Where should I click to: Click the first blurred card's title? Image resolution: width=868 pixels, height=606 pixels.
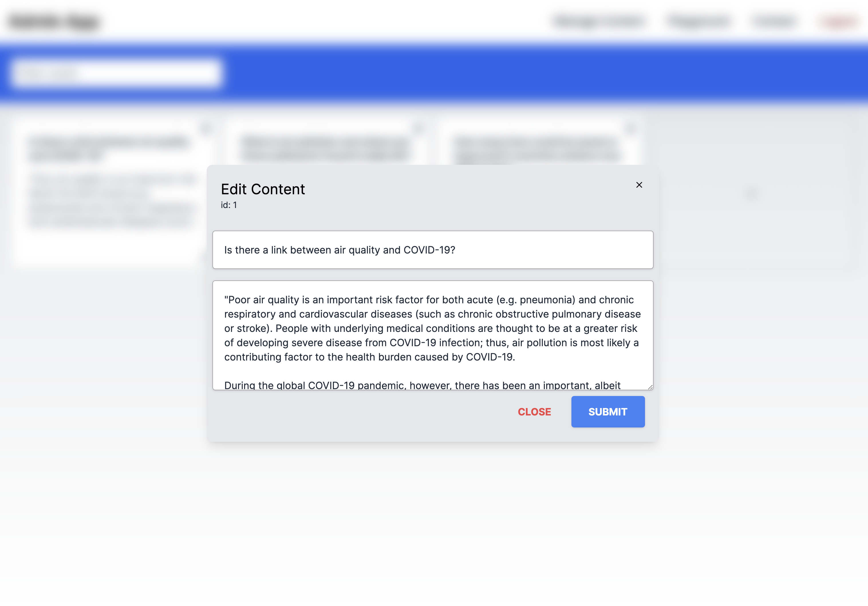click(x=108, y=148)
